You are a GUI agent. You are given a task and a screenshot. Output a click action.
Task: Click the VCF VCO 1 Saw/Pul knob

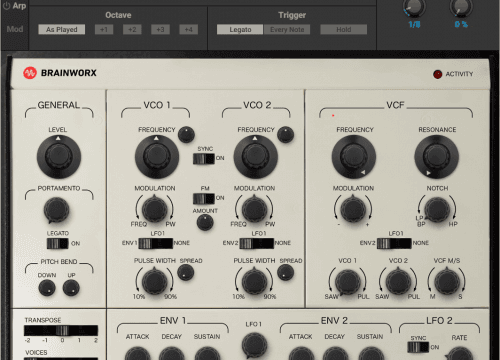point(347,282)
